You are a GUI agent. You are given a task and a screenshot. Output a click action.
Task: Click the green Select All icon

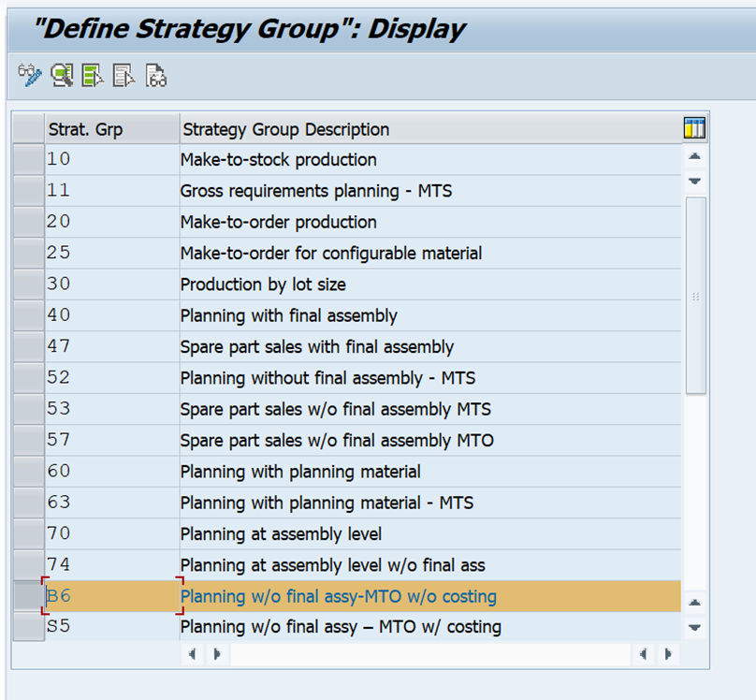[x=93, y=75]
